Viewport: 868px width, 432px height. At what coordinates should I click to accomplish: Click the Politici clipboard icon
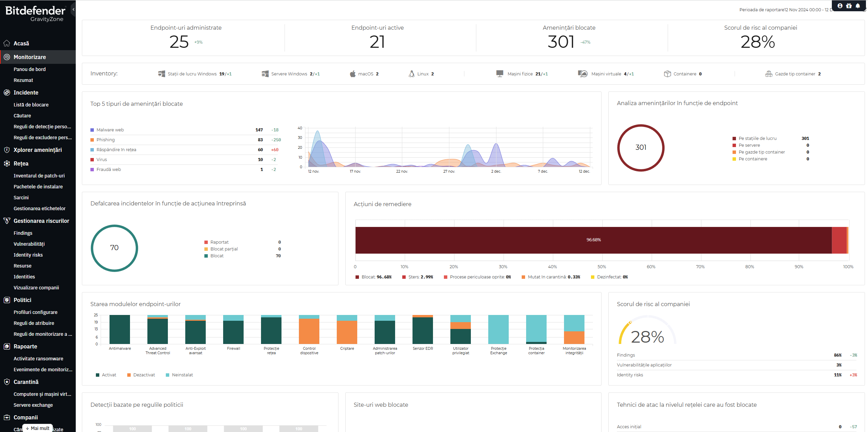pos(6,300)
